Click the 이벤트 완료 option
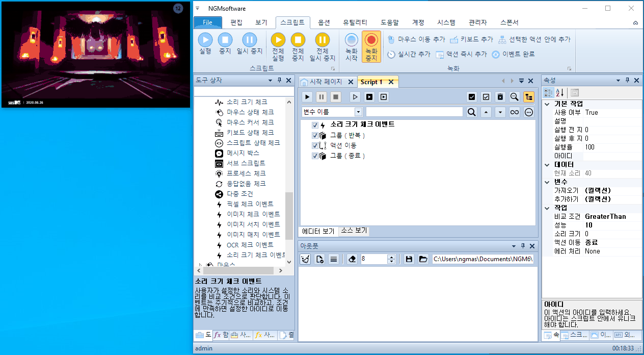The width and height of the screenshot is (644, 355). tap(513, 54)
